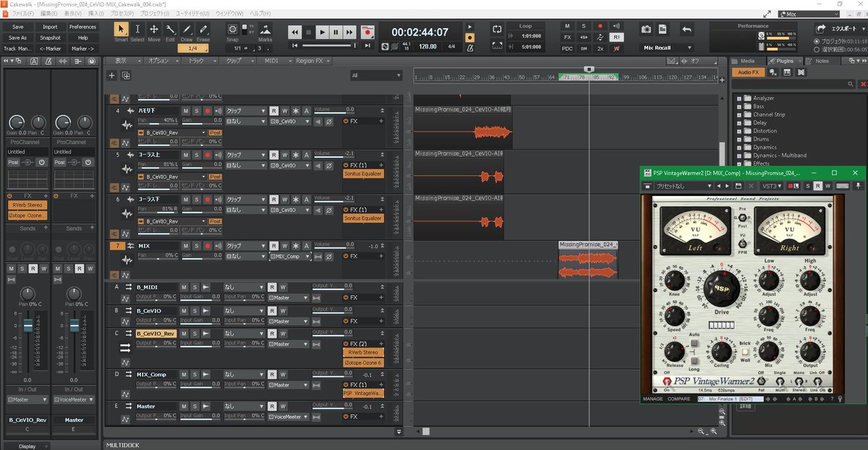Image resolution: width=868 pixels, height=450 pixels.
Task: Toggle PDC override button
Action: click(x=567, y=48)
